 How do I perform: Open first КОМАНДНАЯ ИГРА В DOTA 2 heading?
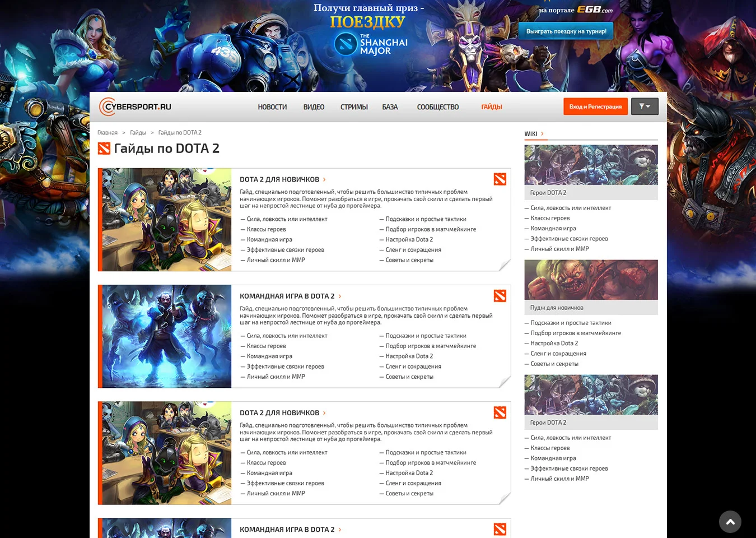coord(287,296)
